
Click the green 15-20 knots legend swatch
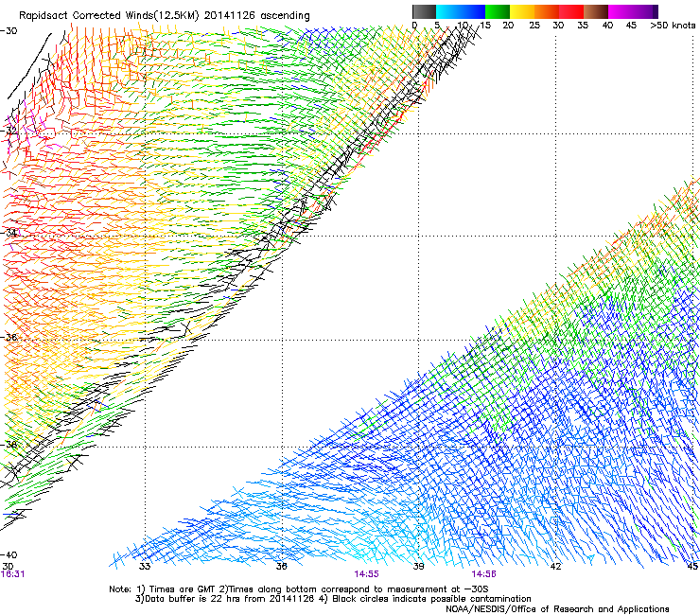click(x=498, y=11)
